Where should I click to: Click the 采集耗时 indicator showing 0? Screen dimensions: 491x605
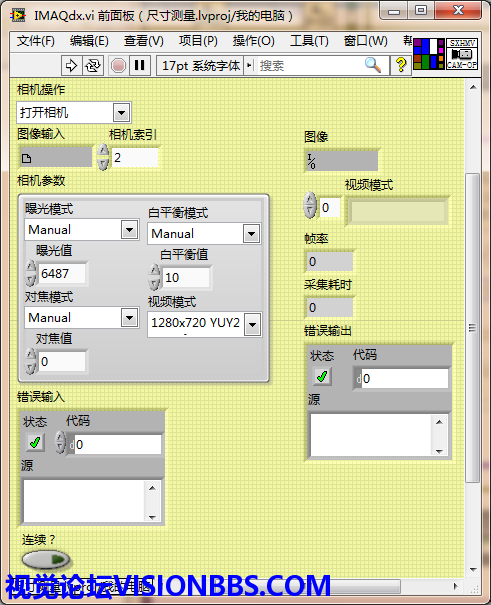coord(329,308)
